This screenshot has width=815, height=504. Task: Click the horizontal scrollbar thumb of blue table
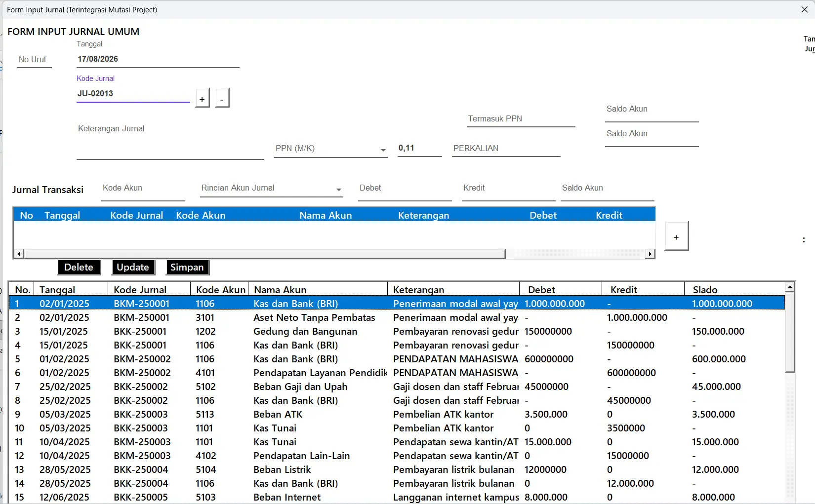[x=264, y=254]
